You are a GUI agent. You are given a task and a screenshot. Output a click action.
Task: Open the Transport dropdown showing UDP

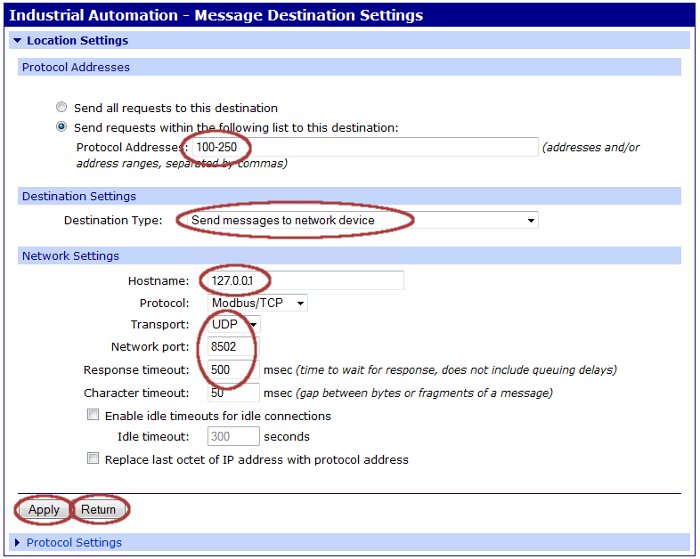[234, 325]
